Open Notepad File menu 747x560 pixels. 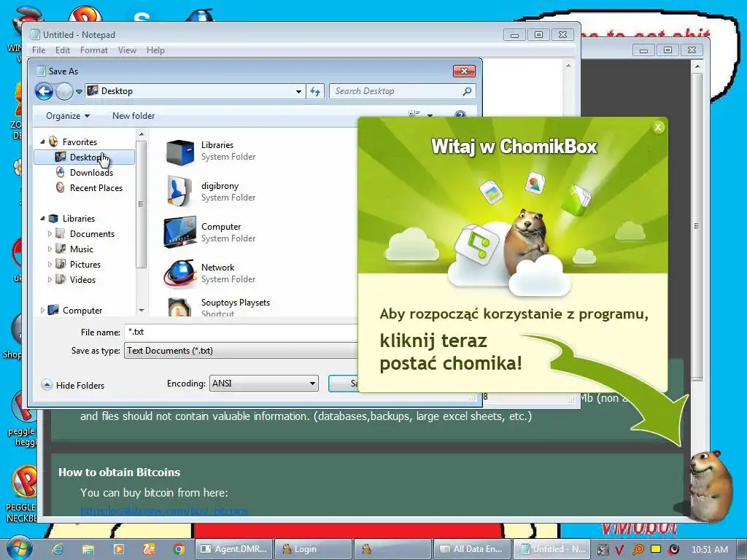point(39,50)
